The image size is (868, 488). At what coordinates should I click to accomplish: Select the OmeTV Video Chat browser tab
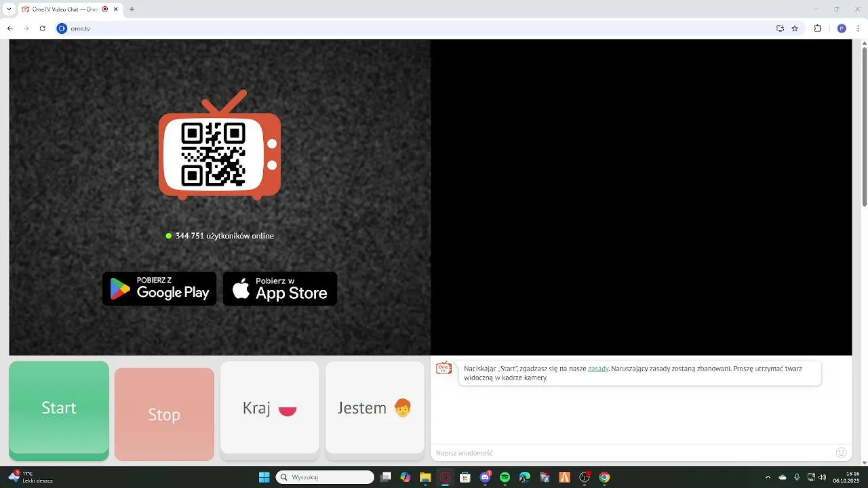click(x=70, y=9)
